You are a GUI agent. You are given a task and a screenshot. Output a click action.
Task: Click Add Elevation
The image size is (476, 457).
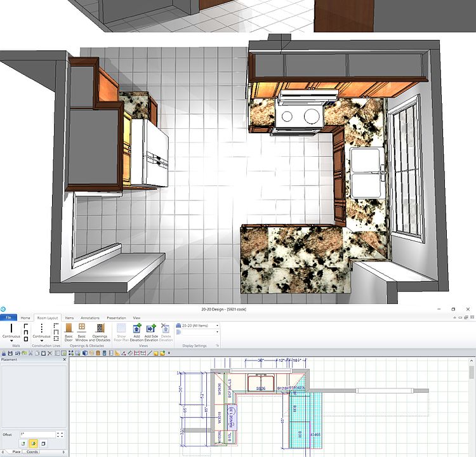[x=136, y=332]
